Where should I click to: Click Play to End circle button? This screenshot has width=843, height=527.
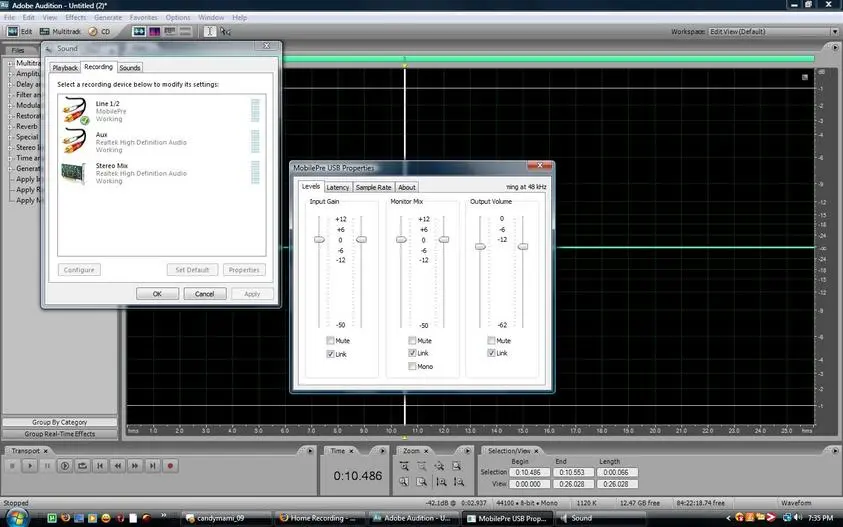65,466
